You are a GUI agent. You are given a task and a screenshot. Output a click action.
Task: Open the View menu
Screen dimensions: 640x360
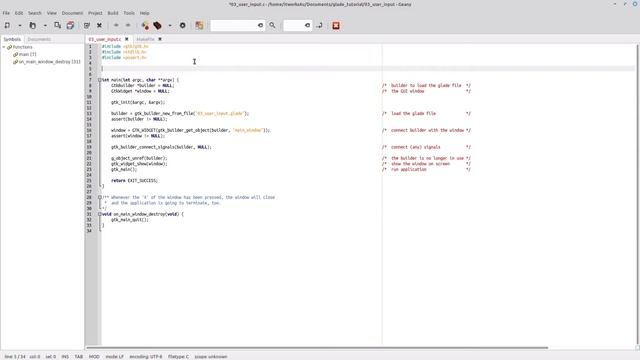pos(51,13)
